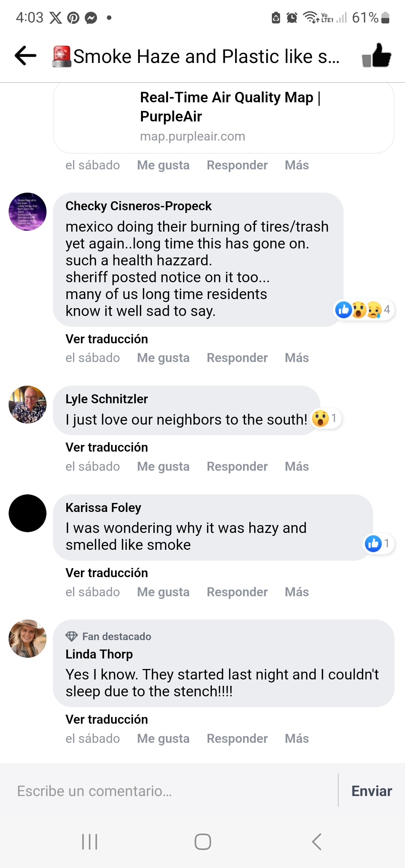Open Más options under Linda Thorp's comment
This screenshot has width=405, height=868.
[x=297, y=739]
